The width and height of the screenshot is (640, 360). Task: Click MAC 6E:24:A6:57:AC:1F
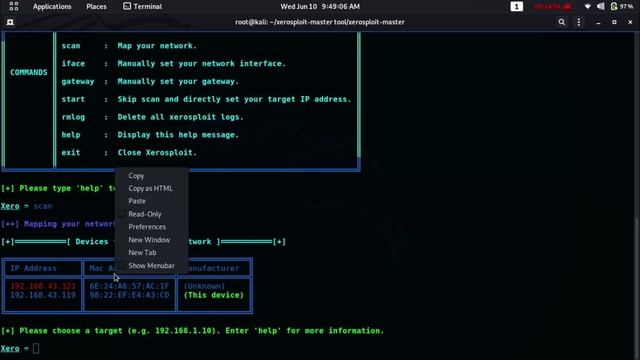[129, 286]
